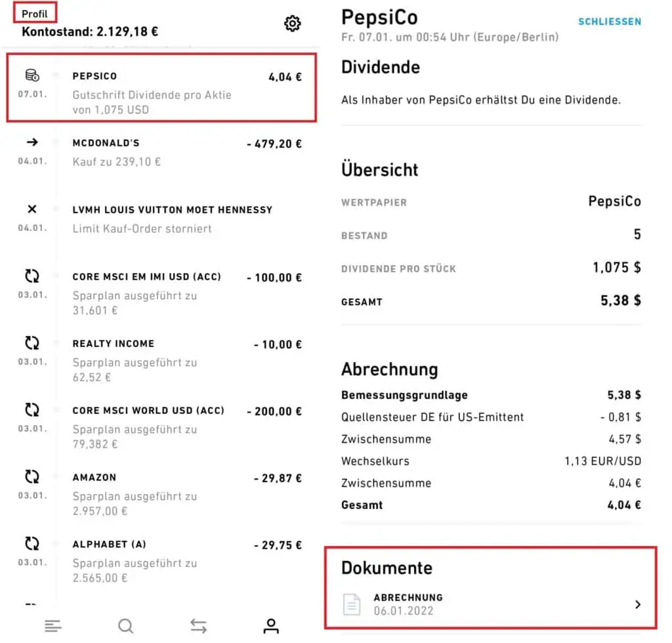Select the Alphabet (A) savings plan entry

pos(161,560)
